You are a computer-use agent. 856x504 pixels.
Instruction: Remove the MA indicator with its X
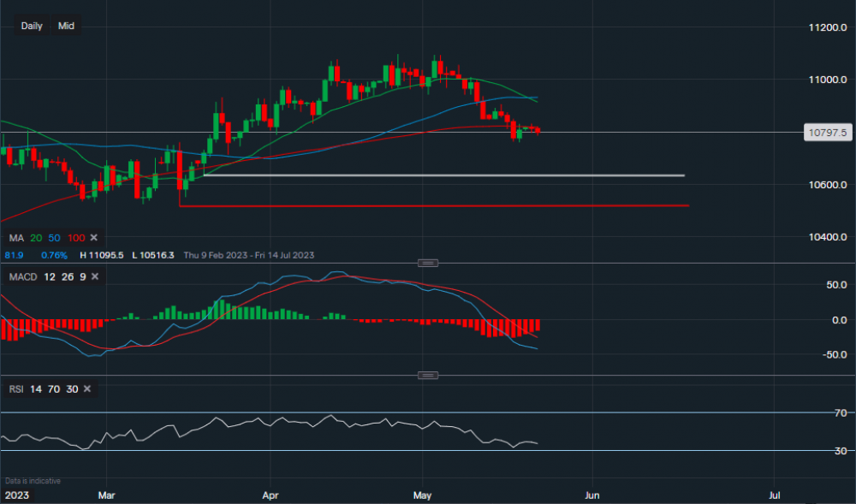click(94, 237)
